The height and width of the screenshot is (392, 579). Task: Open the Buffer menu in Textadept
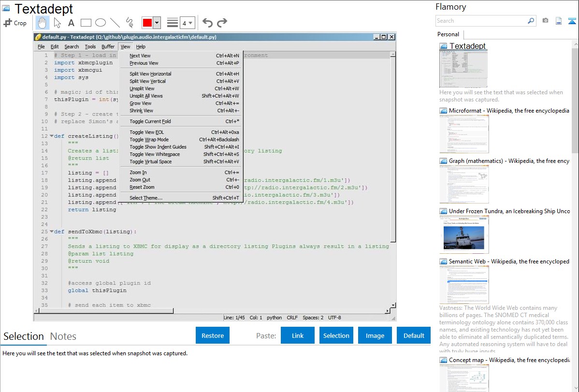tap(108, 46)
